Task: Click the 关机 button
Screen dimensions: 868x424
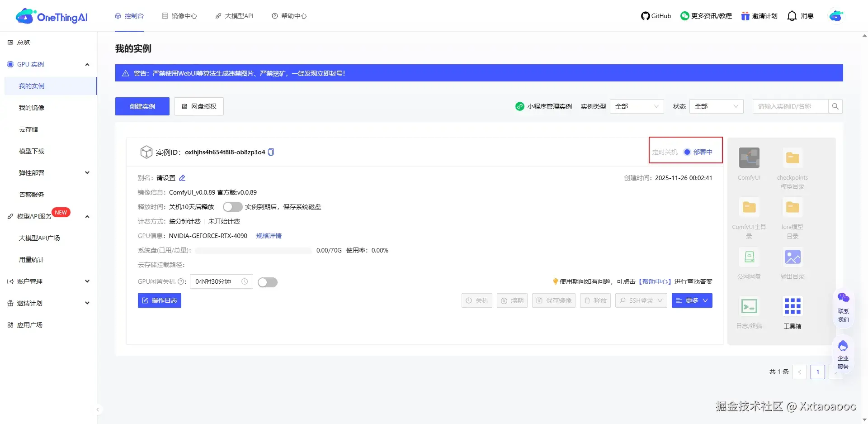Action: click(477, 300)
